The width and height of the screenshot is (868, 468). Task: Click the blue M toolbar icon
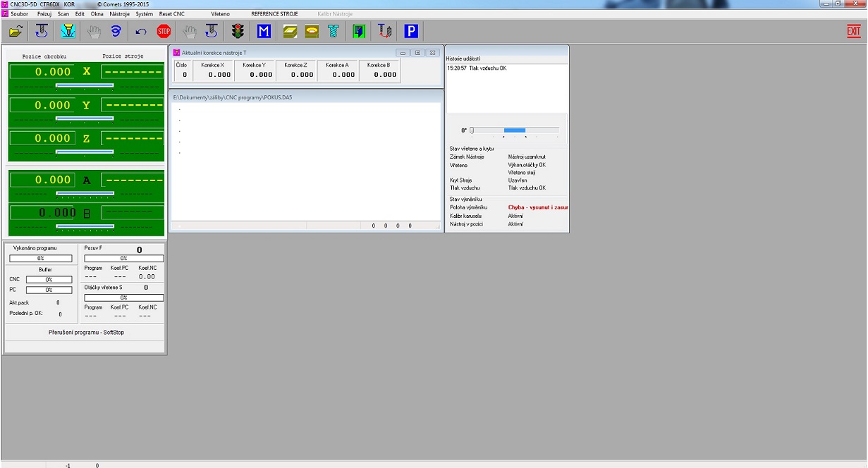point(264,31)
